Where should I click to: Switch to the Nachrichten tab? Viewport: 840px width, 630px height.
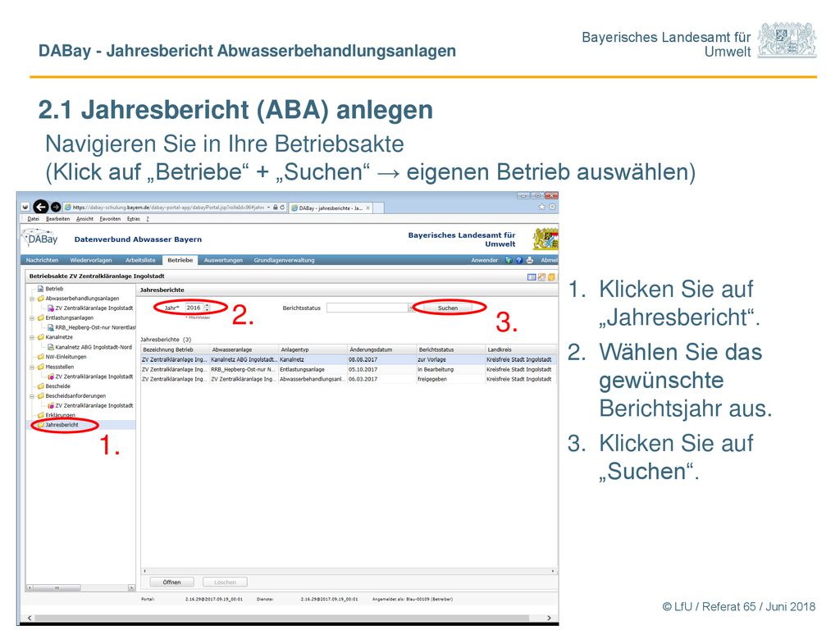coord(43,260)
